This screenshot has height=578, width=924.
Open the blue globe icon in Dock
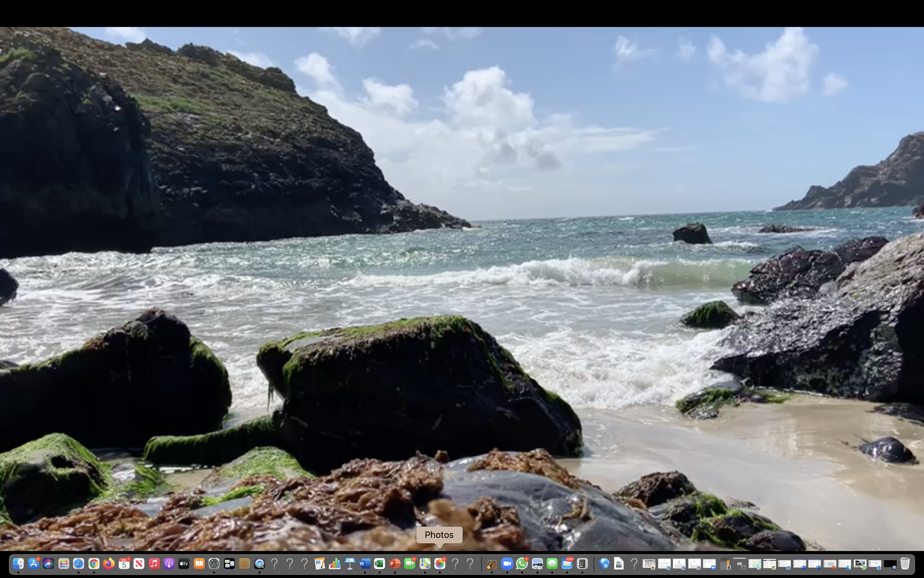pyautogui.click(x=604, y=564)
